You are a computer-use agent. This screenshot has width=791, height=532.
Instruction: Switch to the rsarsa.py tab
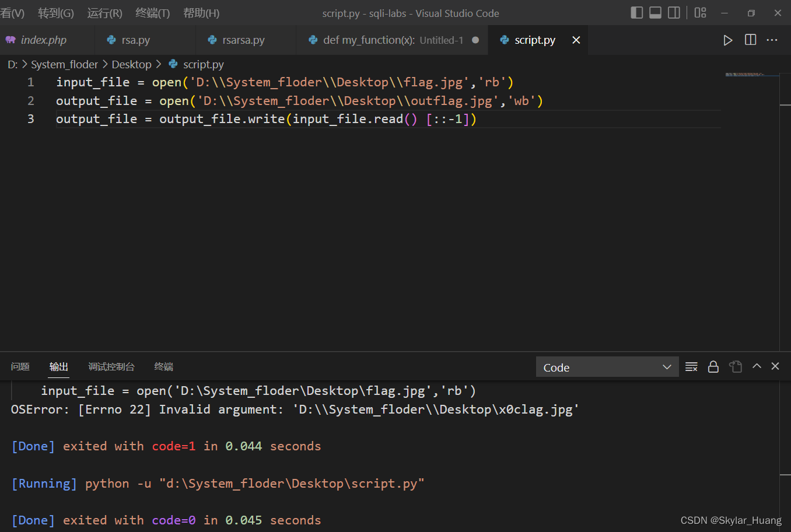pos(243,40)
